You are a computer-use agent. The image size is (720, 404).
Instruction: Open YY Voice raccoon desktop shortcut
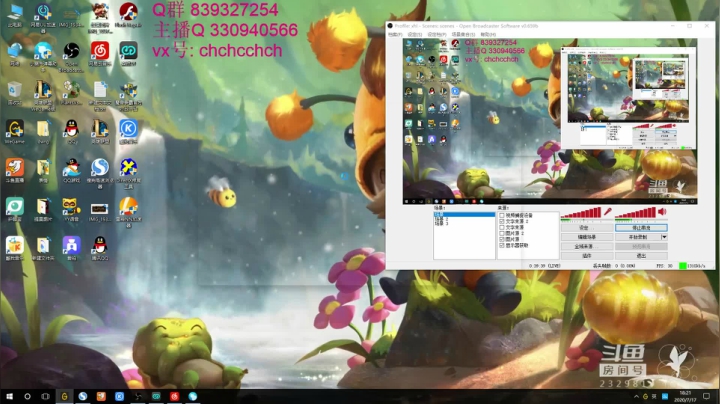point(71,209)
